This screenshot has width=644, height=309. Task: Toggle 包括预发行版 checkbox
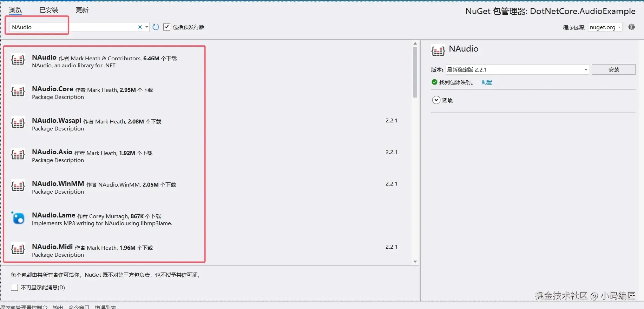point(167,27)
